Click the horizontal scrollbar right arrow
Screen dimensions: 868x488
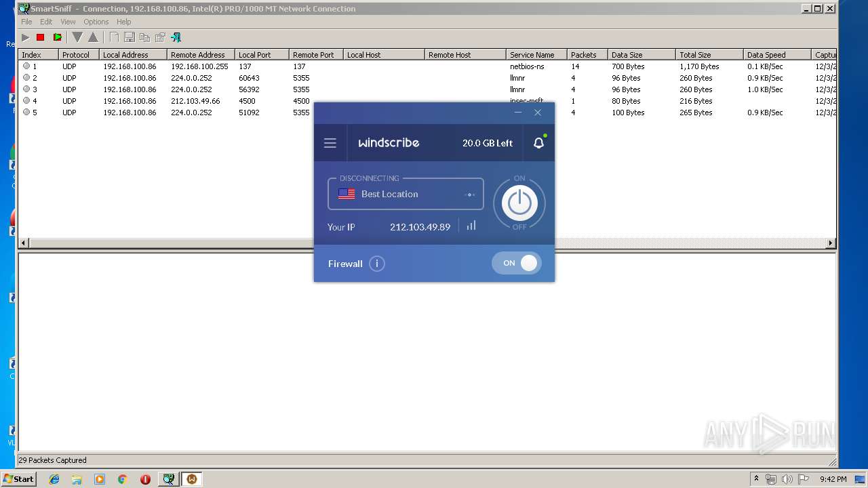tap(831, 243)
